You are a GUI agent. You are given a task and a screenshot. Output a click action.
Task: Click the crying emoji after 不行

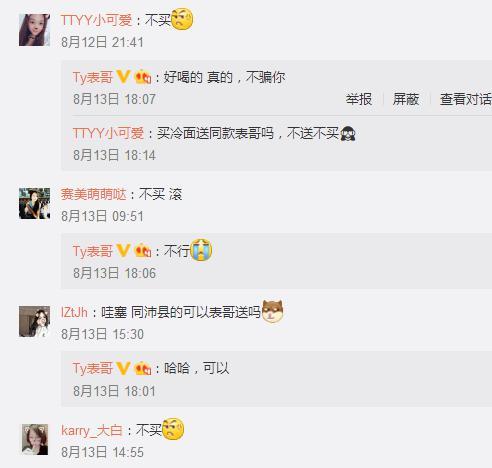point(201,250)
